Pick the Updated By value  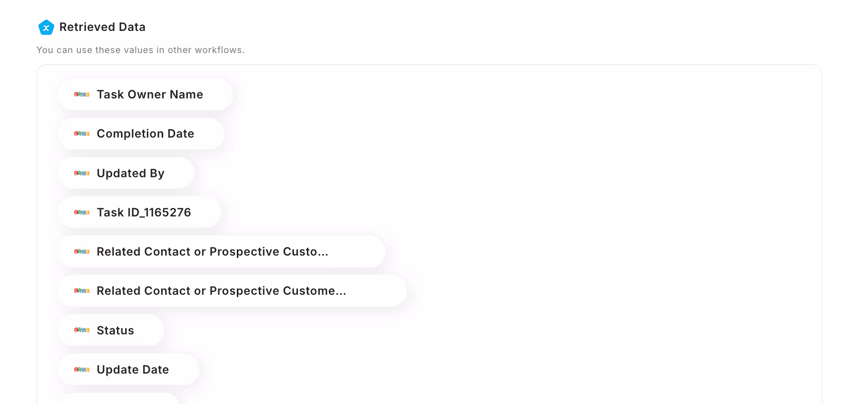(x=126, y=173)
